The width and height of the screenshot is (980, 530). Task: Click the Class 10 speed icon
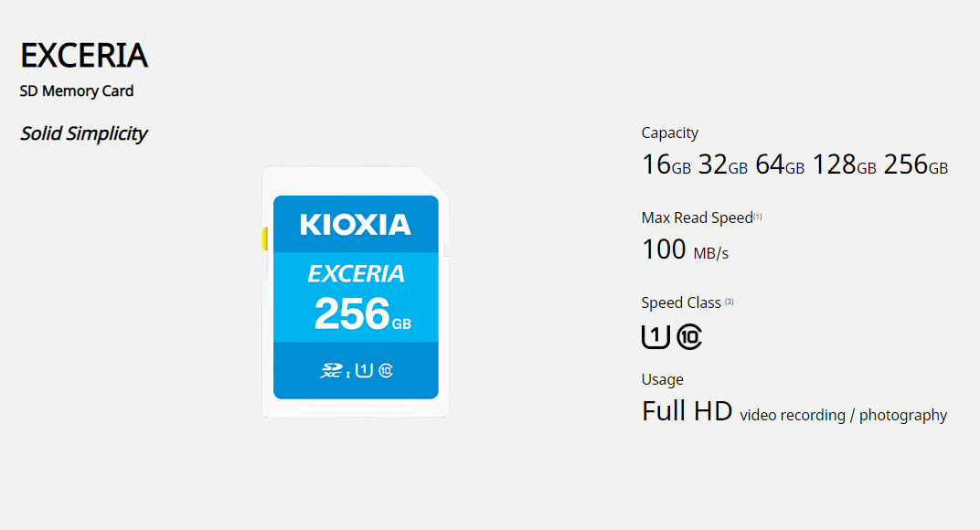click(689, 337)
